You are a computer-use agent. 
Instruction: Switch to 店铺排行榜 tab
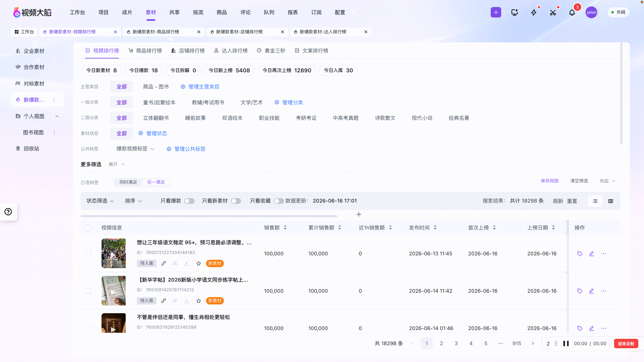pyautogui.click(x=188, y=51)
